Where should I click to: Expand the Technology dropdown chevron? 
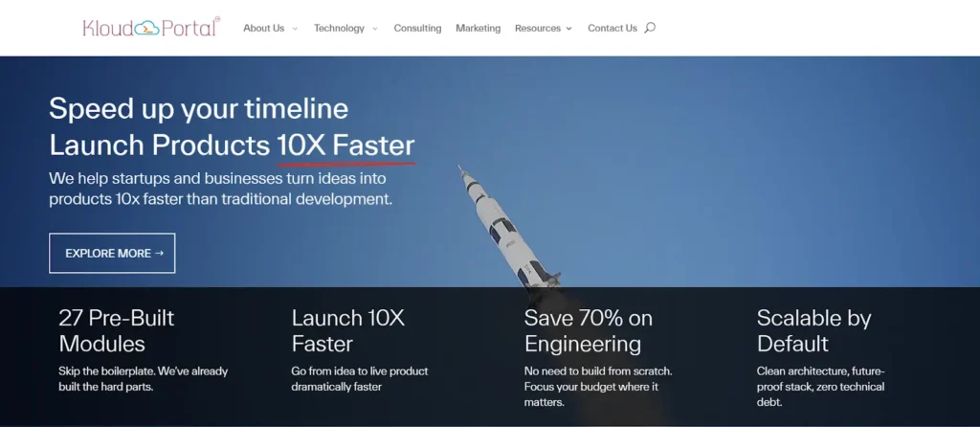click(x=375, y=29)
